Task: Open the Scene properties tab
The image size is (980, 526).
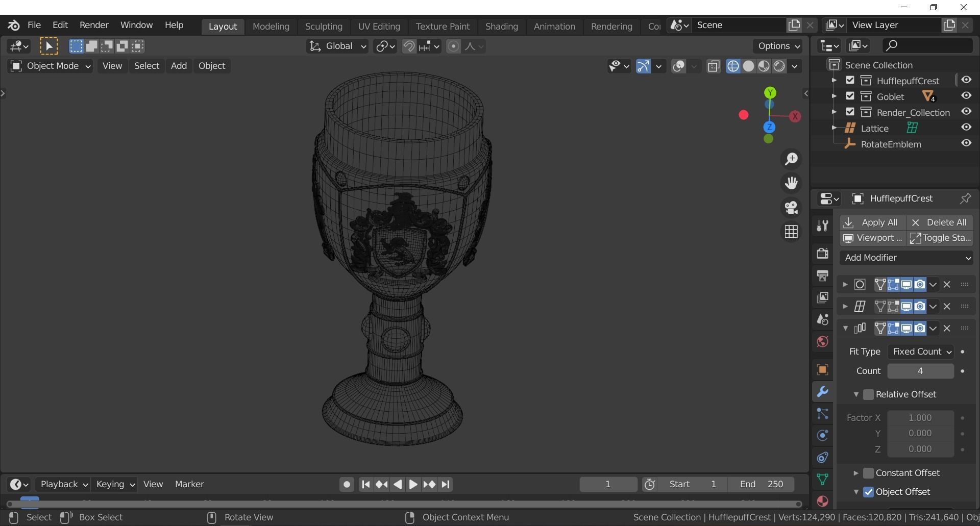Action: click(822, 319)
